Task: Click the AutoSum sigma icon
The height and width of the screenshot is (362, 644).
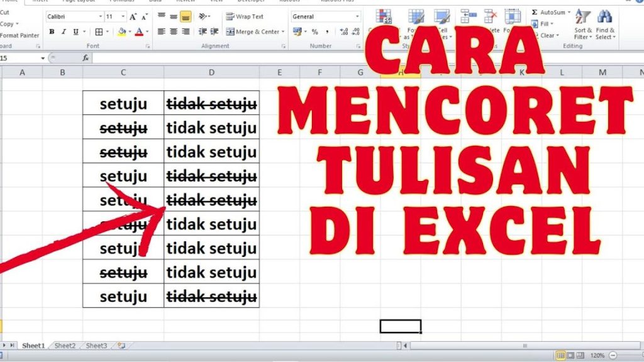Action: [535, 13]
